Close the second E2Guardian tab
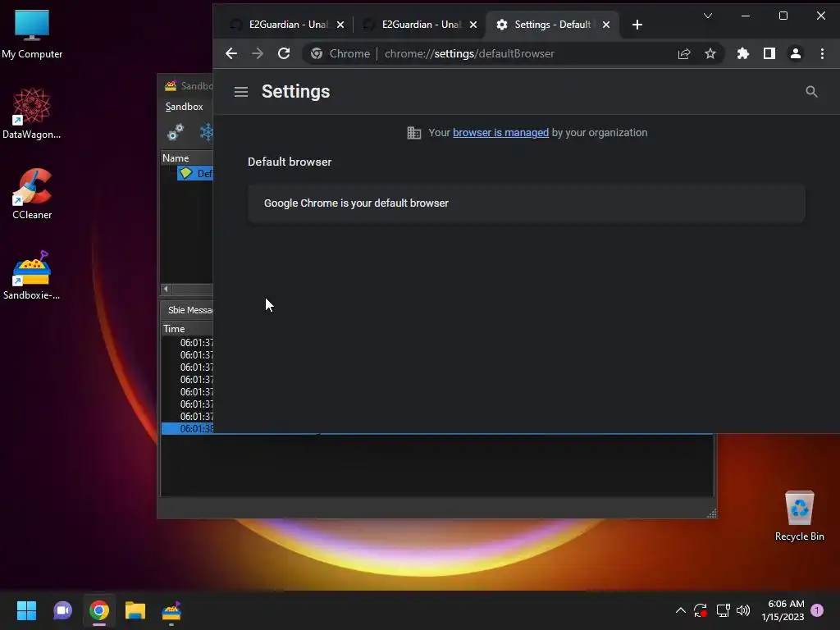The height and width of the screenshot is (630, 840). coord(473,25)
